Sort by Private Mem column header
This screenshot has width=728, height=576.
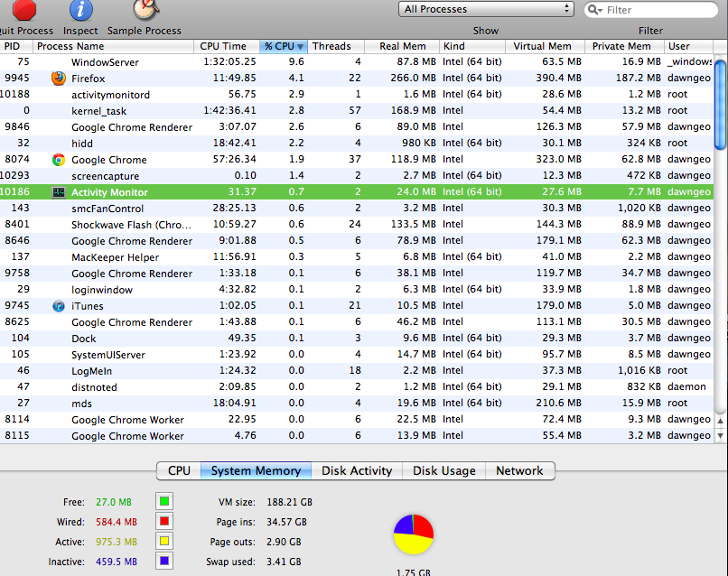pyautogui.click(x=624, y=46)
